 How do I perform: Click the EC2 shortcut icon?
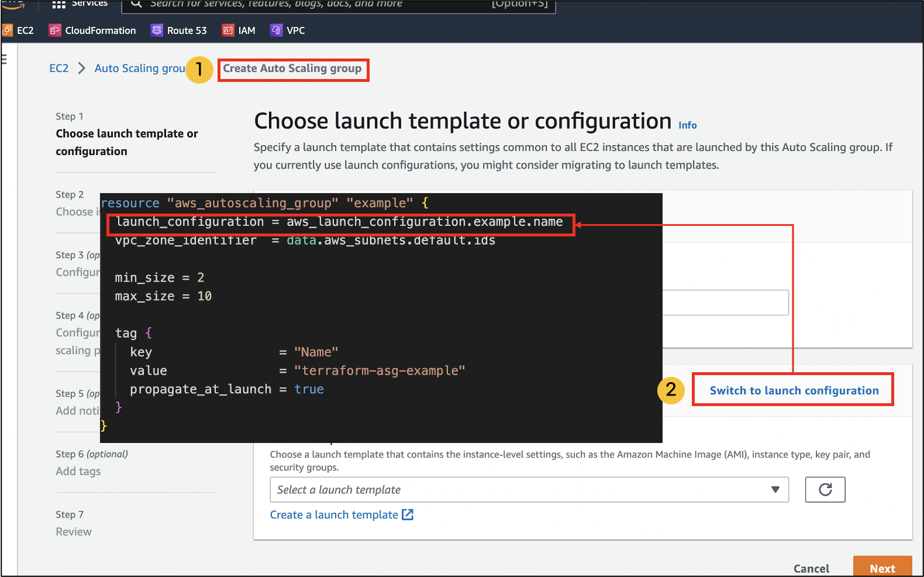[x=7, y=30]
